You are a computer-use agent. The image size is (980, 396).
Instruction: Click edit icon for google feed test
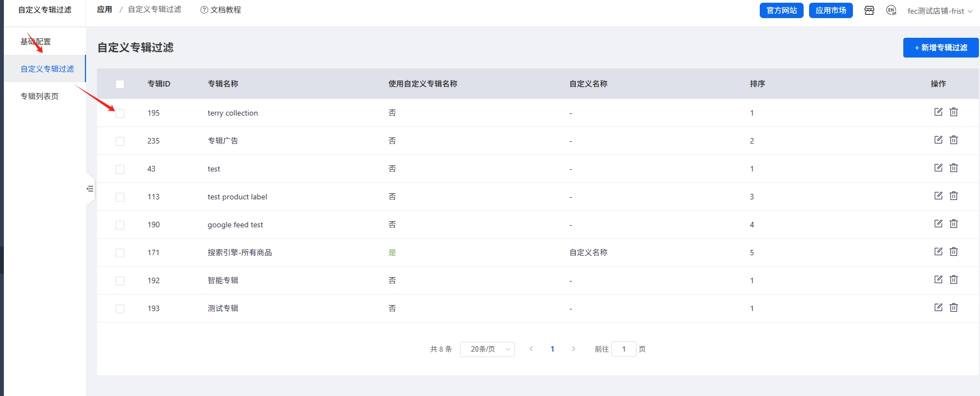point(938,223)
